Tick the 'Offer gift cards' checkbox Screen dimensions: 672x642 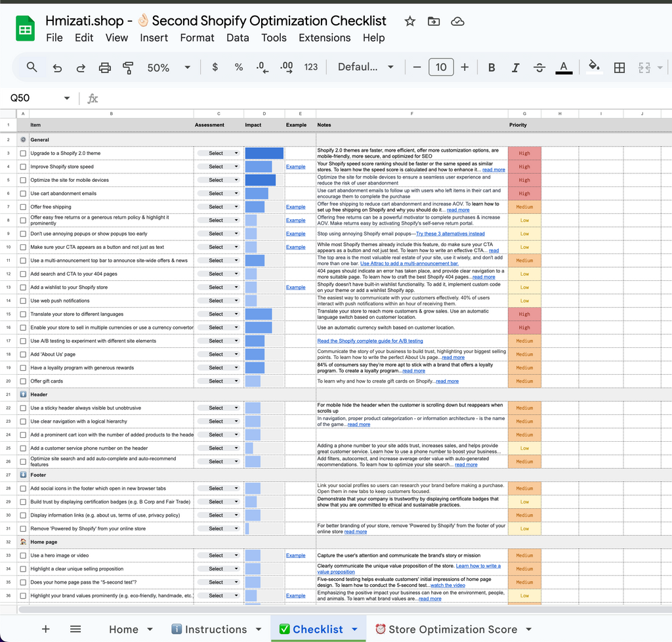[23, 381]
